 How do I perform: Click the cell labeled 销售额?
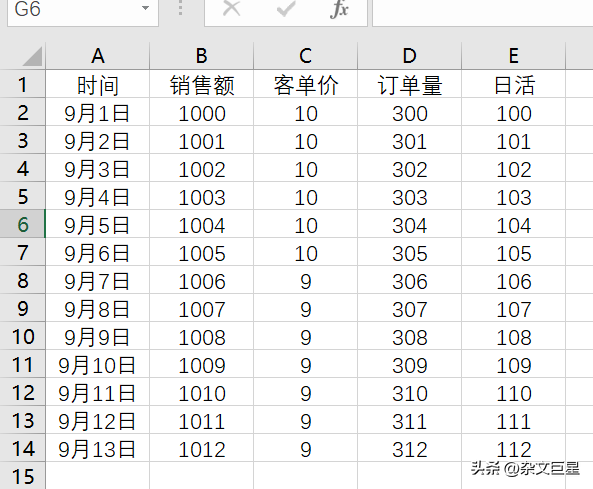pos(202,84)
